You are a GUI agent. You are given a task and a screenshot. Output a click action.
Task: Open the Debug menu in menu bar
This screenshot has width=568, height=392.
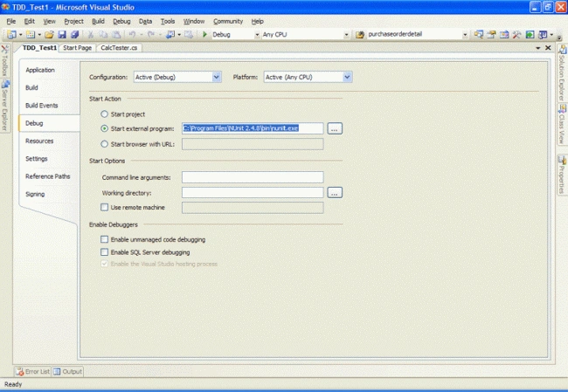coord(121,21)
